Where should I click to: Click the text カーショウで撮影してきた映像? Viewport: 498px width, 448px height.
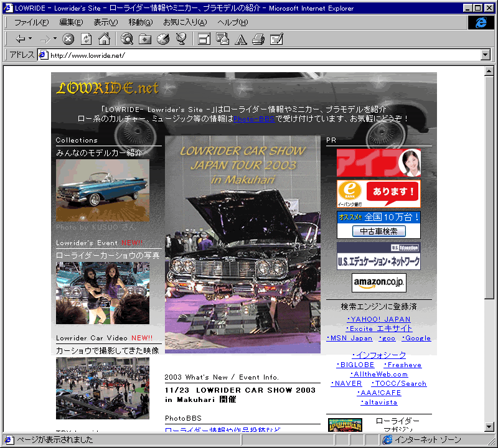click(107, 350)
